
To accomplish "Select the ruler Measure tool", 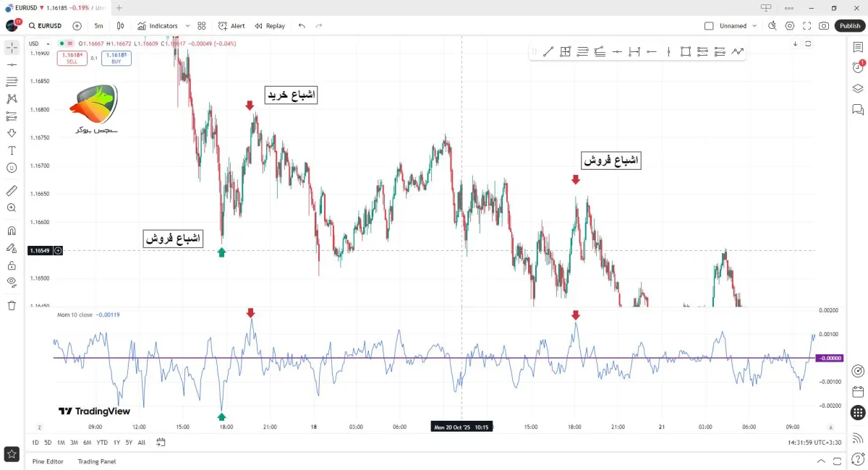I will pos(12,191).
